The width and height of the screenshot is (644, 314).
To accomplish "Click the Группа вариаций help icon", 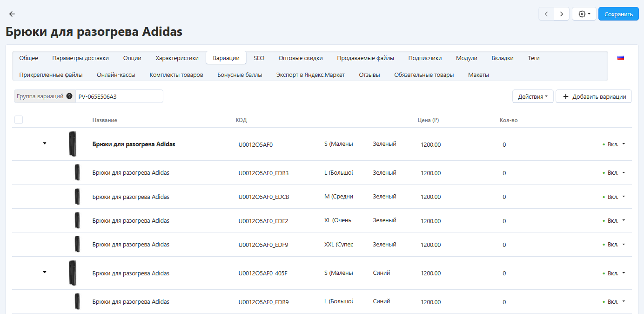I will coord(69,96).
